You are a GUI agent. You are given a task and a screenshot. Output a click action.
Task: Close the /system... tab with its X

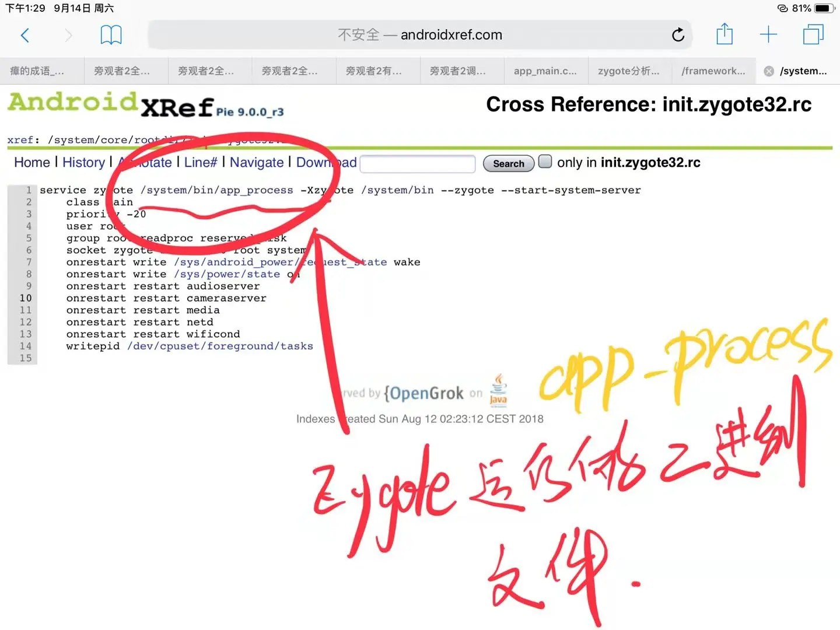tap(769, 71)
